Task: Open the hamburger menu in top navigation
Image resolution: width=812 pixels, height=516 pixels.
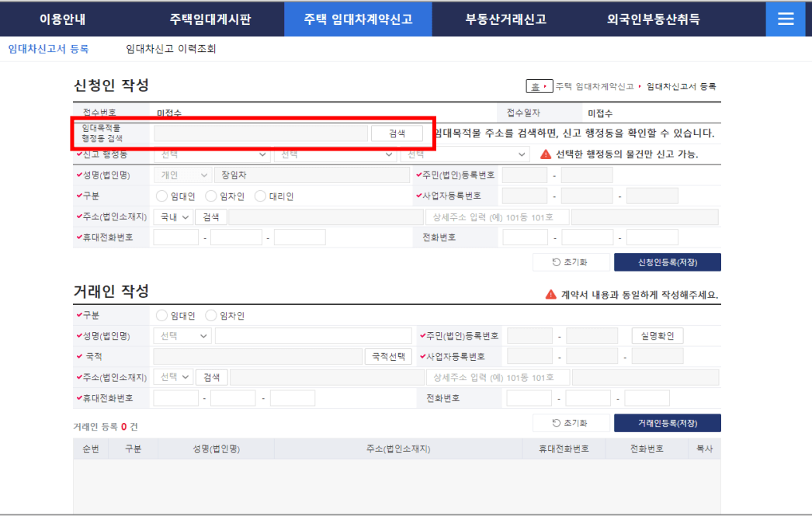Action: (785, 18)
